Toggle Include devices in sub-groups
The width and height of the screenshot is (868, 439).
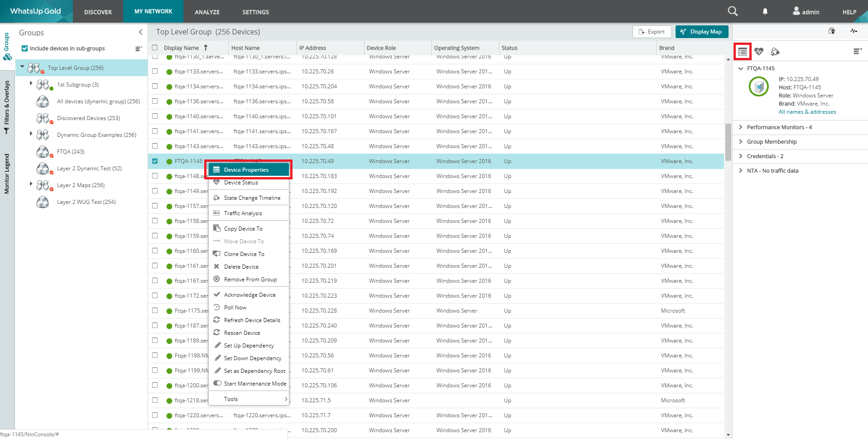pyautogui.click(x=25, y=48)
